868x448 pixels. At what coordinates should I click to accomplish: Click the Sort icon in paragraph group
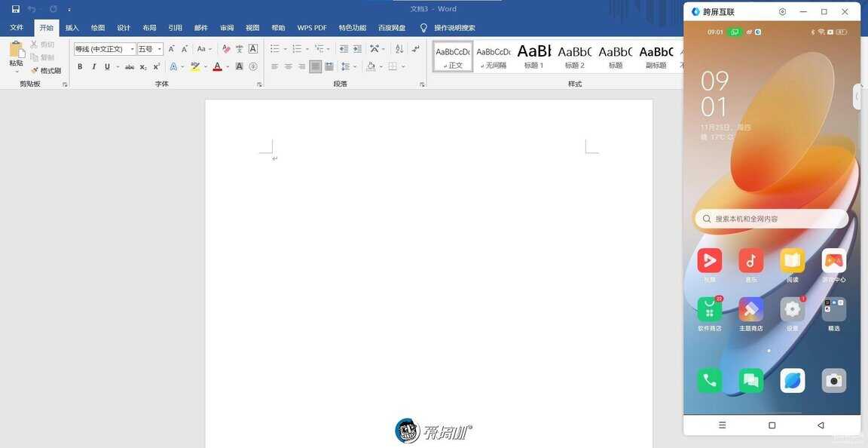(399, 49)
